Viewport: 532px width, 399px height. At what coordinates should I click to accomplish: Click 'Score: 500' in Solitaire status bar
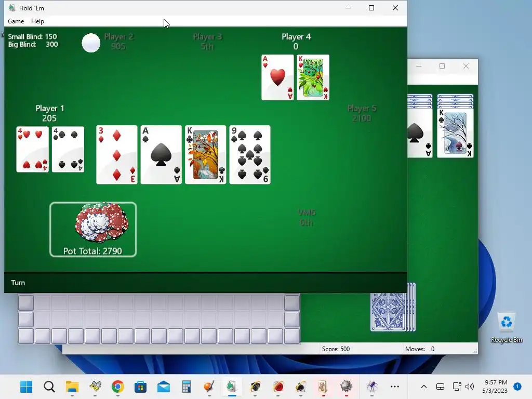(336, 349)
